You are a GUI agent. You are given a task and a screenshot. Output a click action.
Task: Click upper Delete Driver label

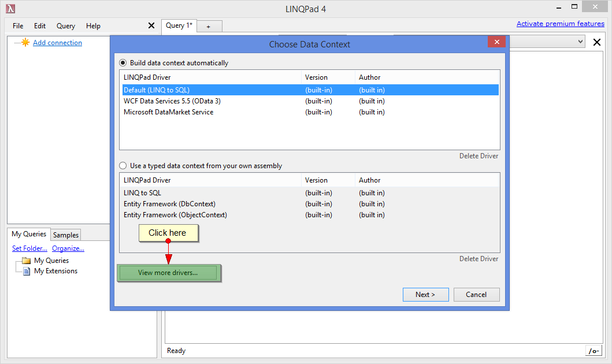(x=479, y=156)
